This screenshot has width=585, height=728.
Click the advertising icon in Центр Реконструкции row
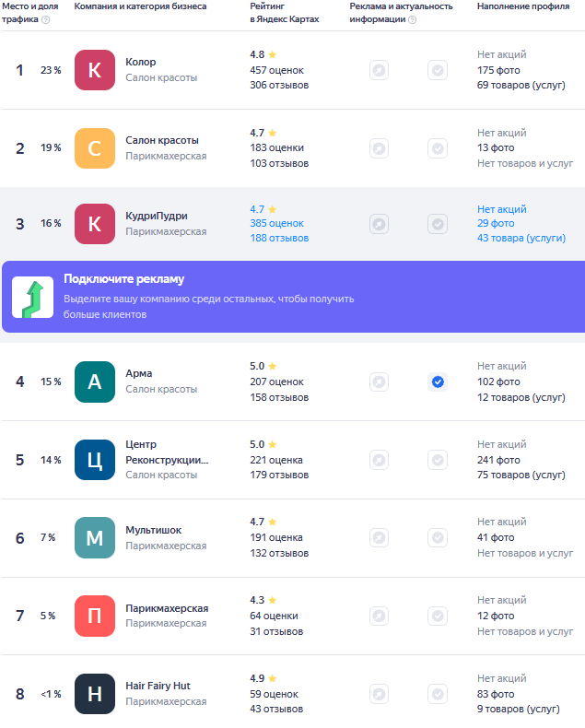pos(379,460)
